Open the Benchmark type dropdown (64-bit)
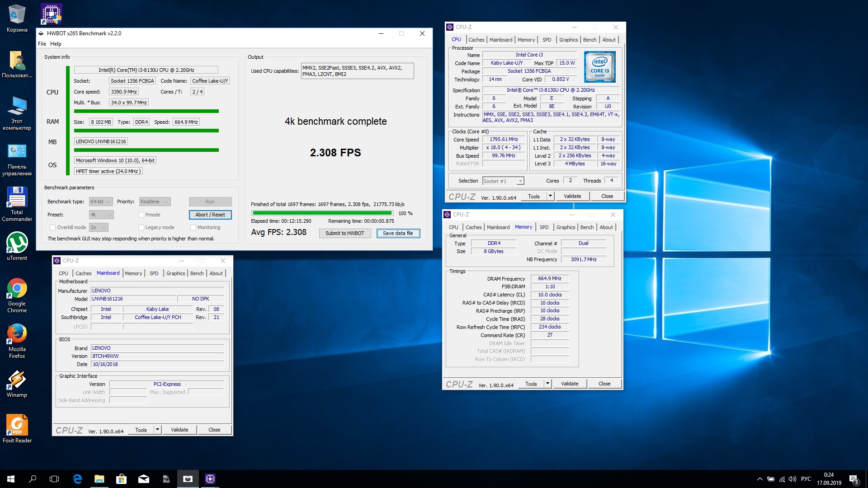 point(101,202)
